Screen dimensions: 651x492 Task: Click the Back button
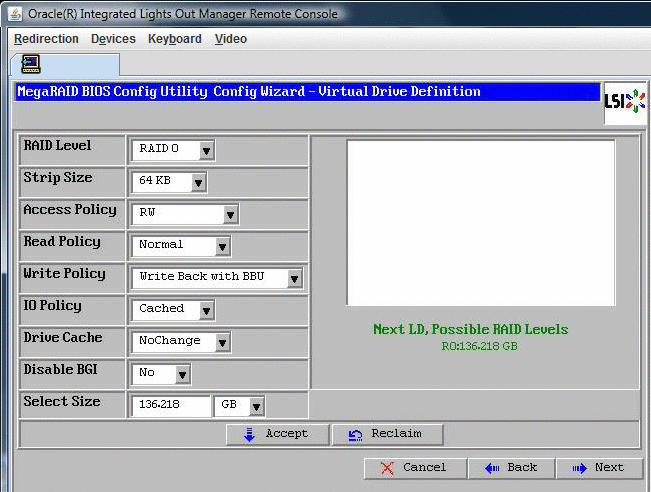click(512, 468)
